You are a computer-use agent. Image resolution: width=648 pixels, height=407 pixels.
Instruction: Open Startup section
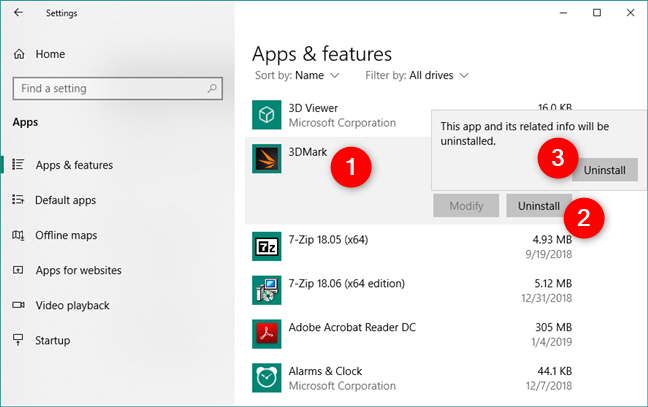[52, 340]
